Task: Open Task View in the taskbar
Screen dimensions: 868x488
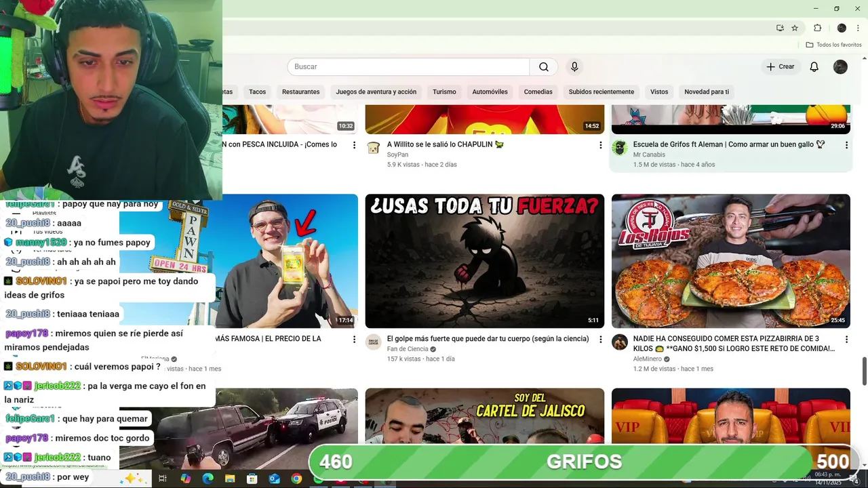Action: point(163,479)
